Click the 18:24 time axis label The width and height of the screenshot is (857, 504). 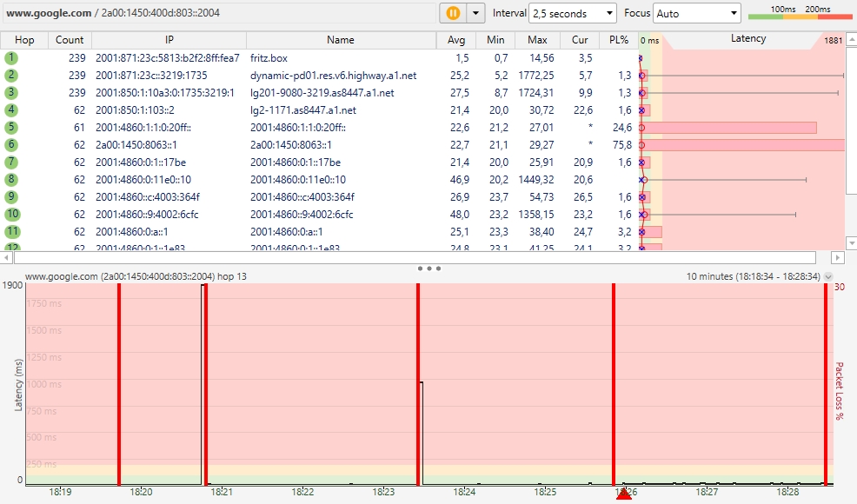[464, 492]
